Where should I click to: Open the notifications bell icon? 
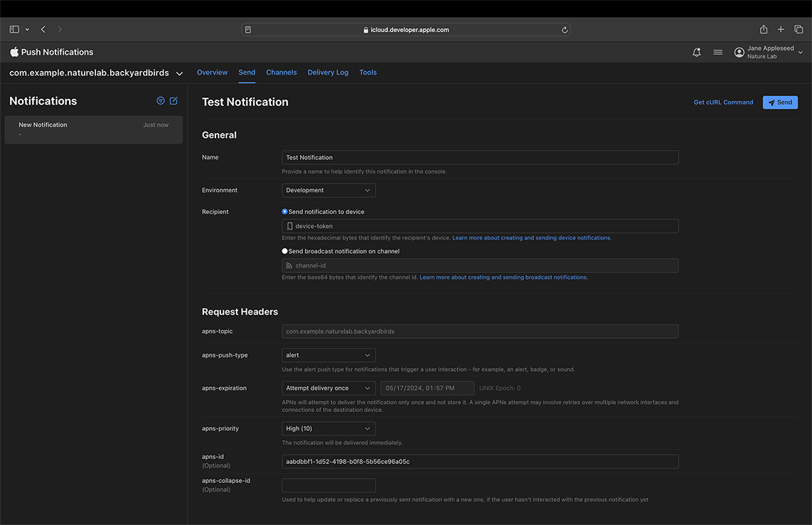696,53
